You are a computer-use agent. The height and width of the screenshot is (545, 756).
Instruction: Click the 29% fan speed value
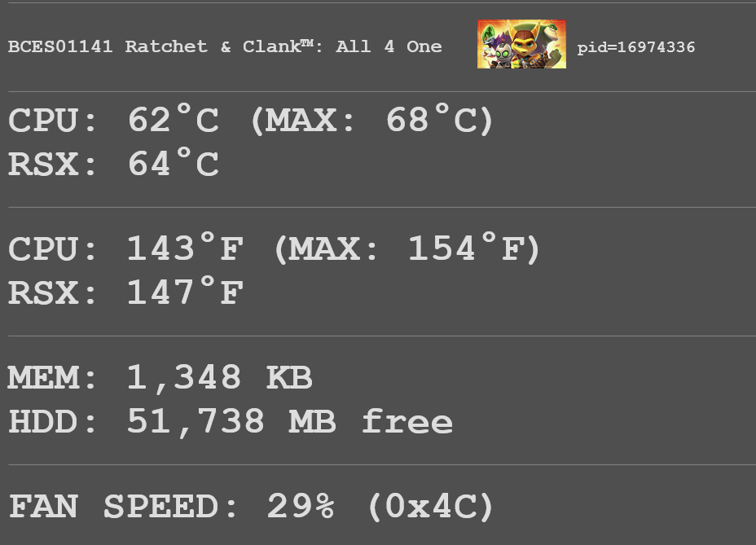point(301,507)
